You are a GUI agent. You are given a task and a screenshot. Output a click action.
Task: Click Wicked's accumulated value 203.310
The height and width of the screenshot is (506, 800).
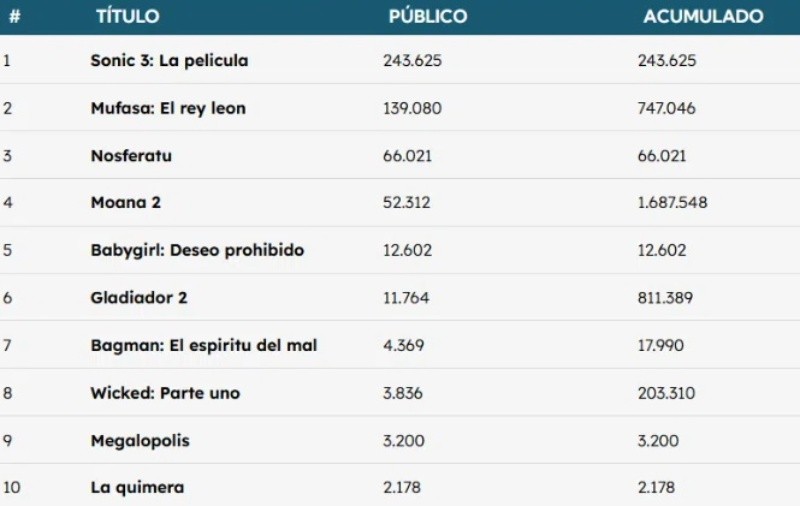point(666,393)
